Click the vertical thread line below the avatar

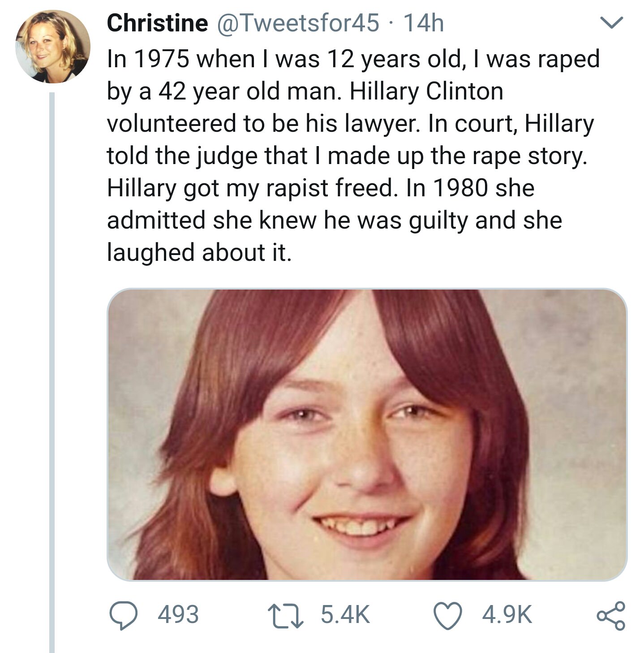[52, 372]
